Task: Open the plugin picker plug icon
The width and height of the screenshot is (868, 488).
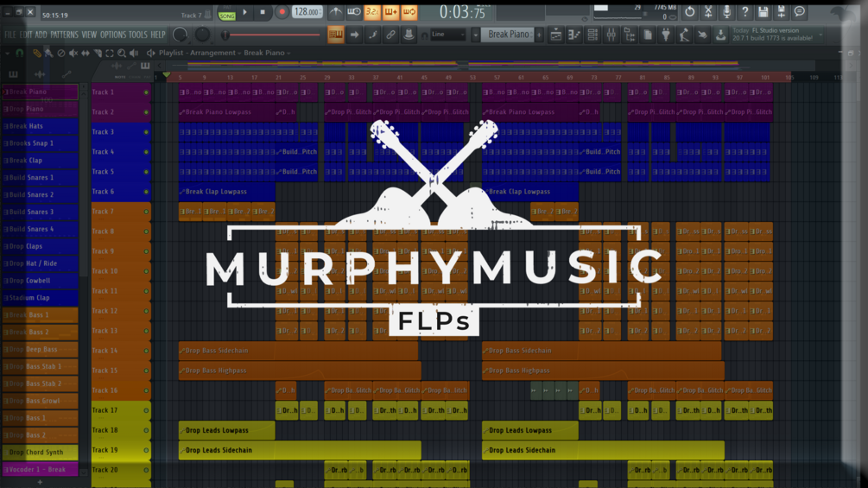Action: pos(665,35)
